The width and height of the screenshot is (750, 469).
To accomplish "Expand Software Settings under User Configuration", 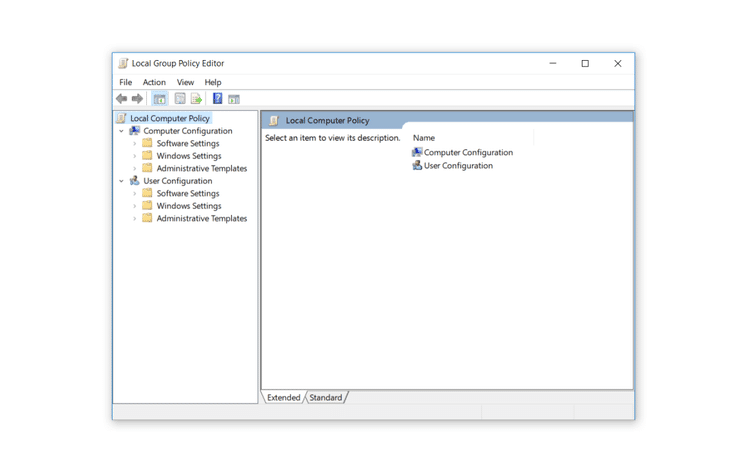I will (134, 193).
